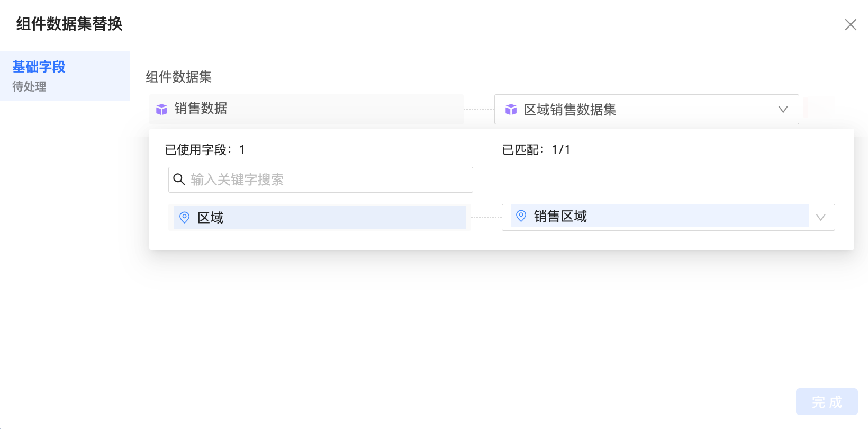Click the location pin icon next to 销售区域
Image resolution: width=868 pixels, height=429 pixels.
tap(521, 216)
